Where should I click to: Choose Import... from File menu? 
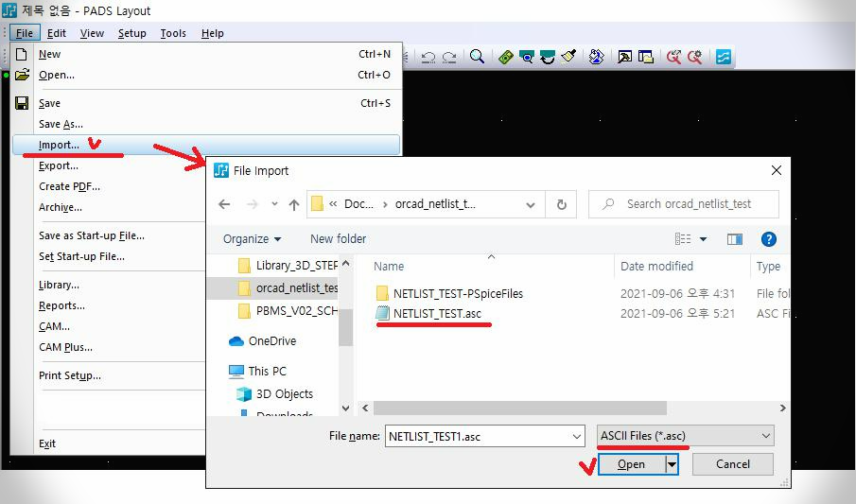(x=206, y=145)
